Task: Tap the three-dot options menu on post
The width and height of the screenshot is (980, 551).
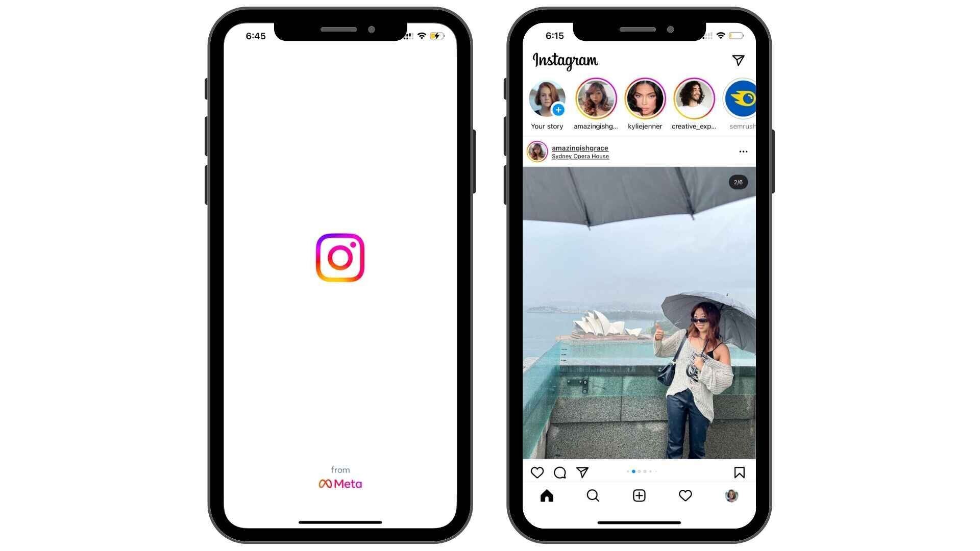Action: tap(743, 152)
